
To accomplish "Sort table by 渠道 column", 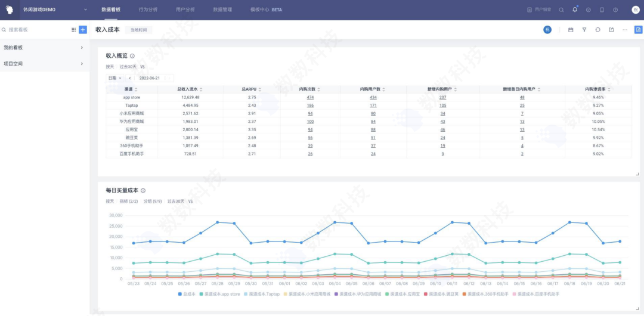I will pos(136,89).
